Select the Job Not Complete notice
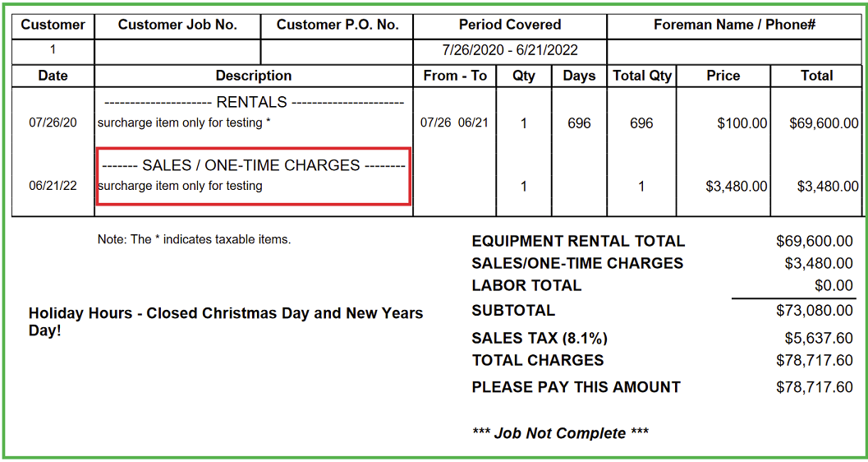The width and height of the screenshot is (868, 462). [560, 433]
